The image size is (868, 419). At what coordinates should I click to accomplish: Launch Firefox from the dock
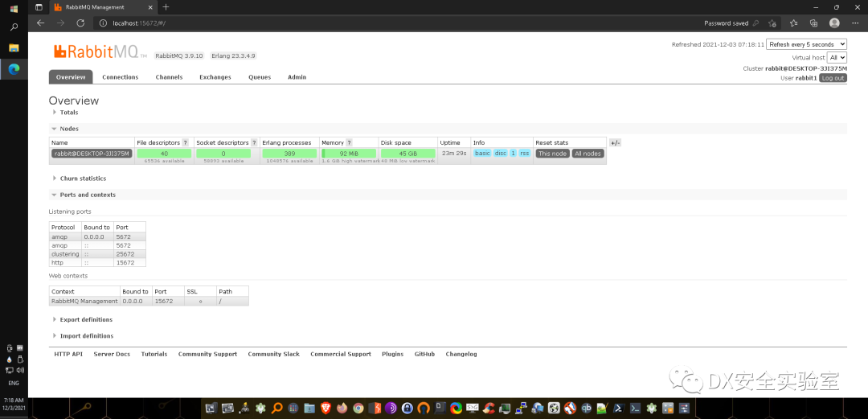click(342, 409)
